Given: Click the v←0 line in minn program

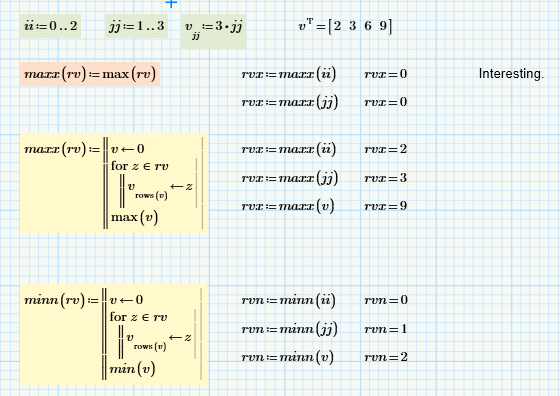Looking at the screenshot, I should (126, 300).
